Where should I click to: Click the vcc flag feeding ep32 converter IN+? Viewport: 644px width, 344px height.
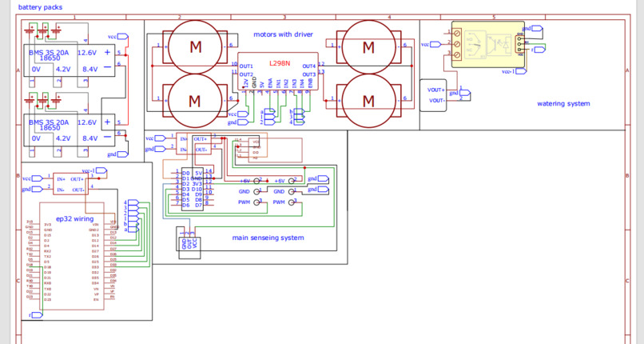33,178
